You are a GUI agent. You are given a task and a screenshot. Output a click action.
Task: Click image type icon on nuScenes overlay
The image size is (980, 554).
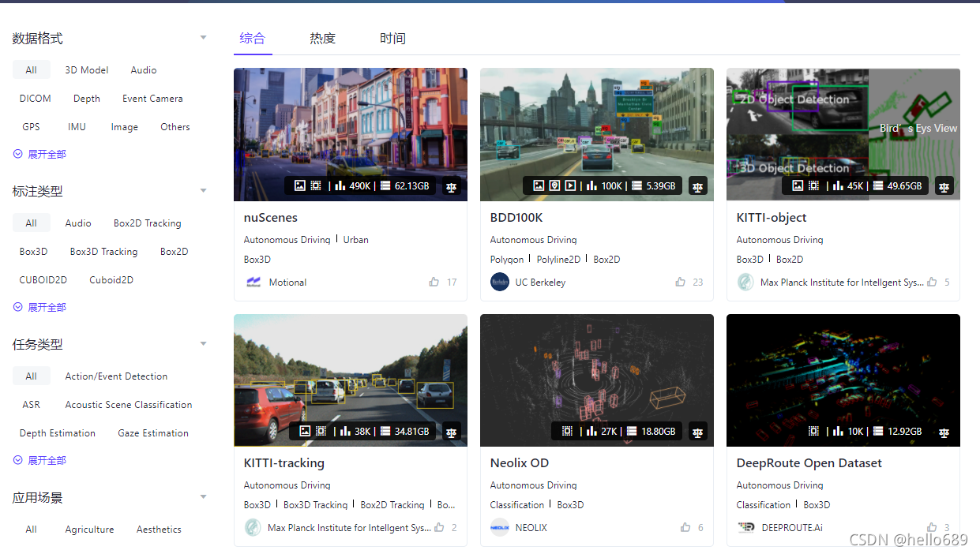(299, 186)
